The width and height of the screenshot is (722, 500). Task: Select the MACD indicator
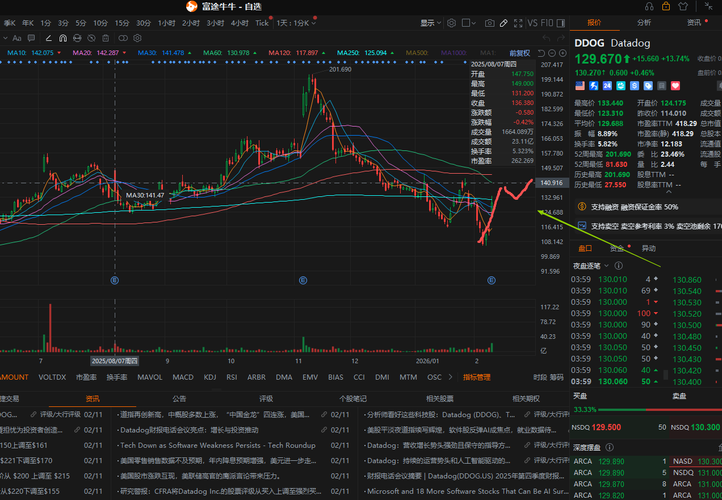(183, 377)
